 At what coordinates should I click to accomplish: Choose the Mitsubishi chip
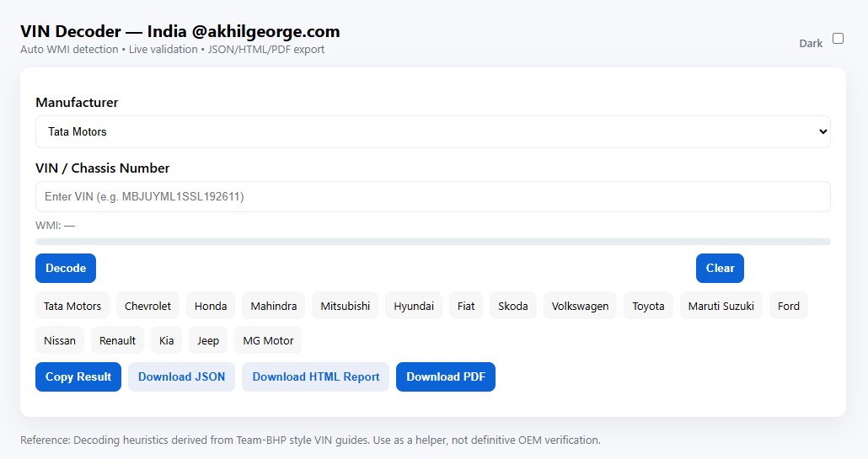coord(345,306)
